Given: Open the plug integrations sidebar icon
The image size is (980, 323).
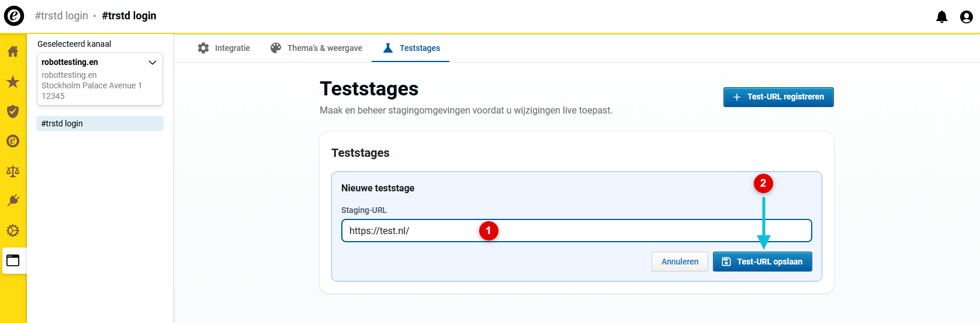Looking at the screenshot, I should [x=13, y=201].
